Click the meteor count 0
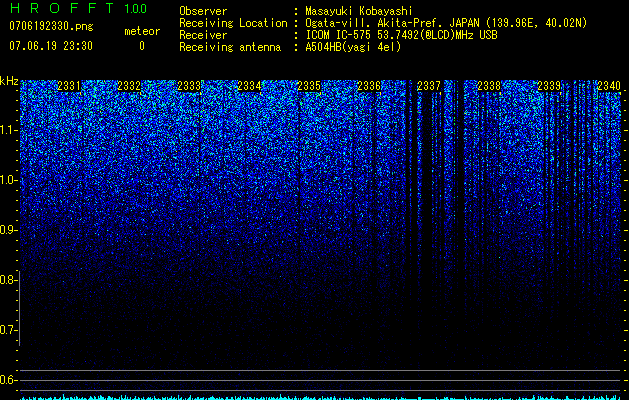The height and width of the screenshot is (400, 629). tap(142, 46)
